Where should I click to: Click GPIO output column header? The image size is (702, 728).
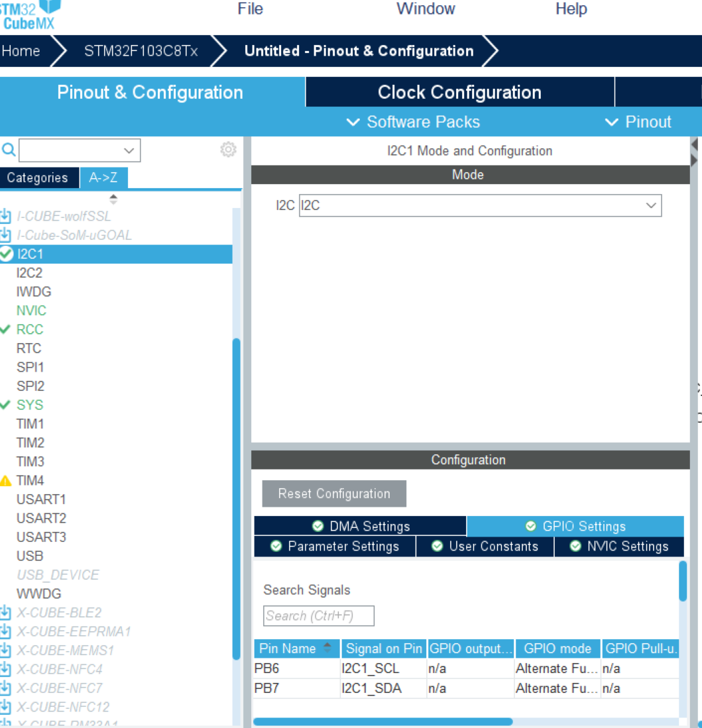[x=471, y=649]
